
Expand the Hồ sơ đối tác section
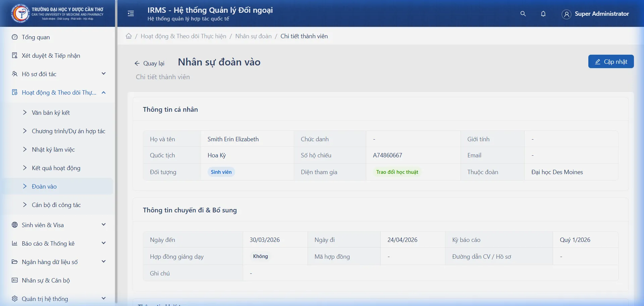click(x=103, y=73)
